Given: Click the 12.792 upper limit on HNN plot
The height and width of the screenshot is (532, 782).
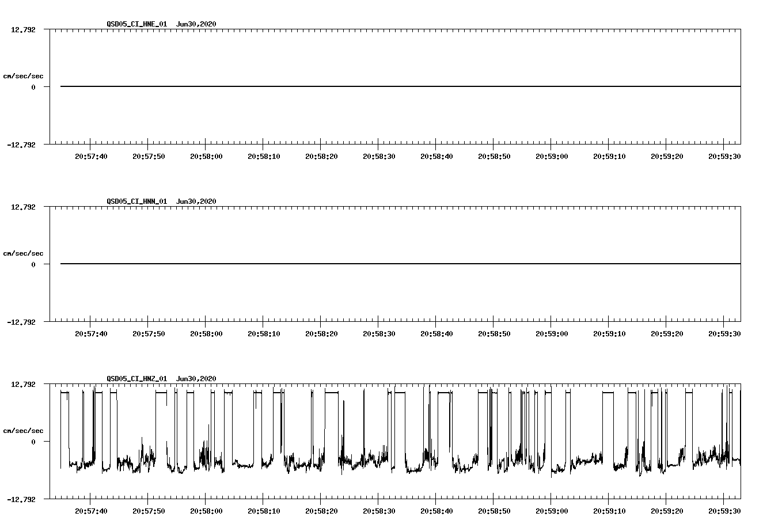Looking at the screenshot, I should pos(23,207).
